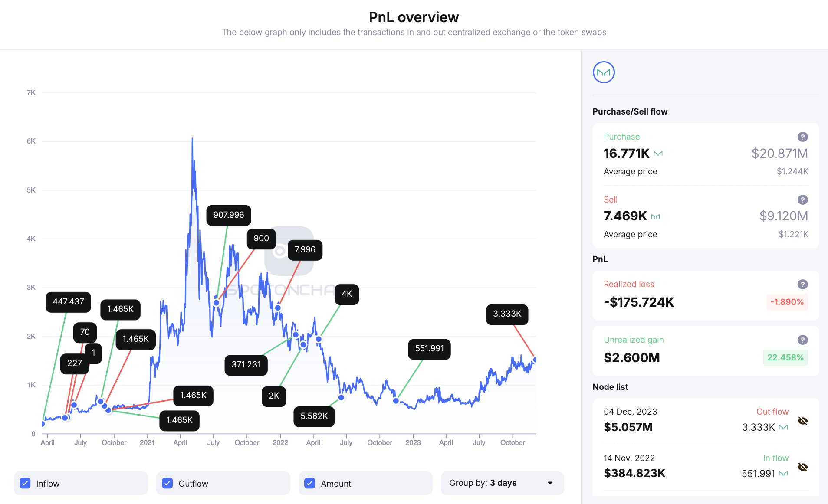Open the Group by: 3 days dropdown
The image size is (828, 504).
click(502, 483)
